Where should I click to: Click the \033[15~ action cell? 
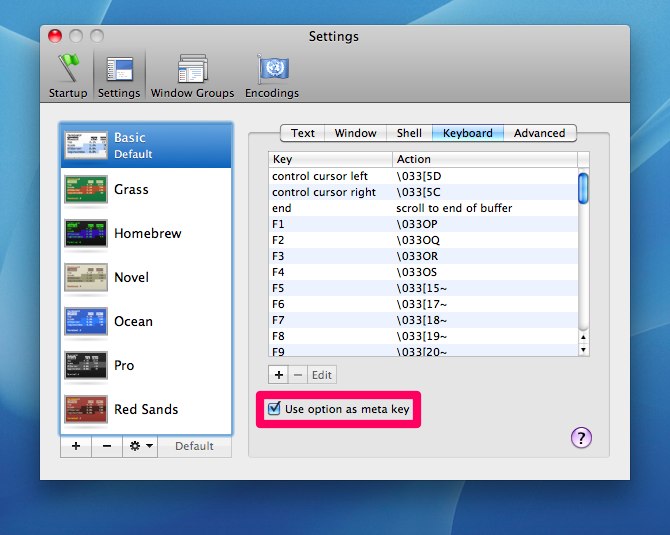421,288
